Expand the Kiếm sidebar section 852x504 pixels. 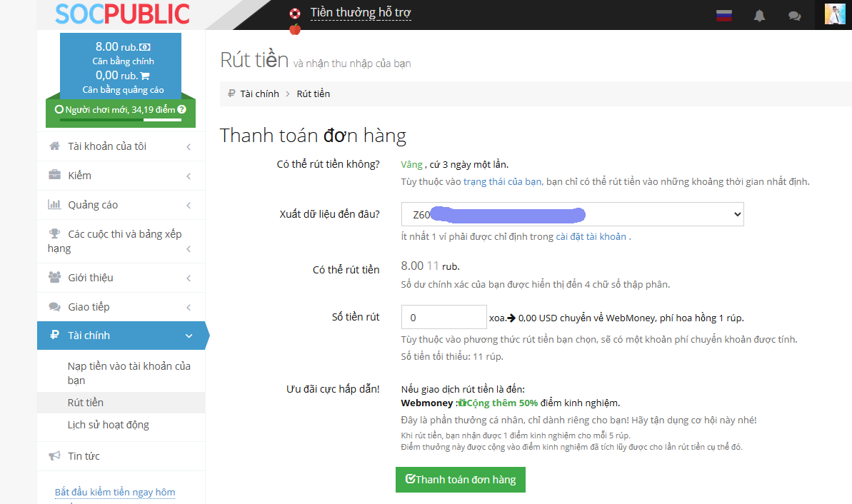pos(120,176)
